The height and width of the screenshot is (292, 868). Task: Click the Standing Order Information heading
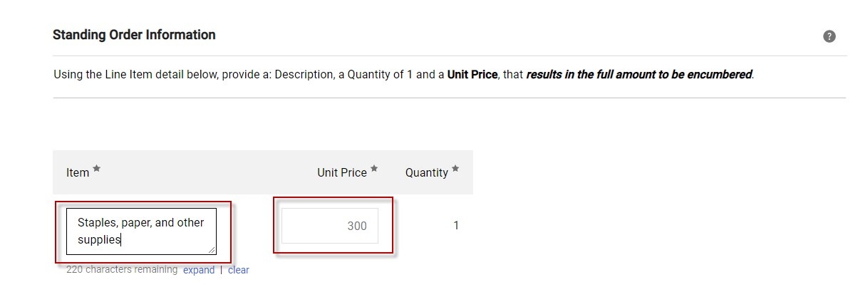[x=134, y=34]
